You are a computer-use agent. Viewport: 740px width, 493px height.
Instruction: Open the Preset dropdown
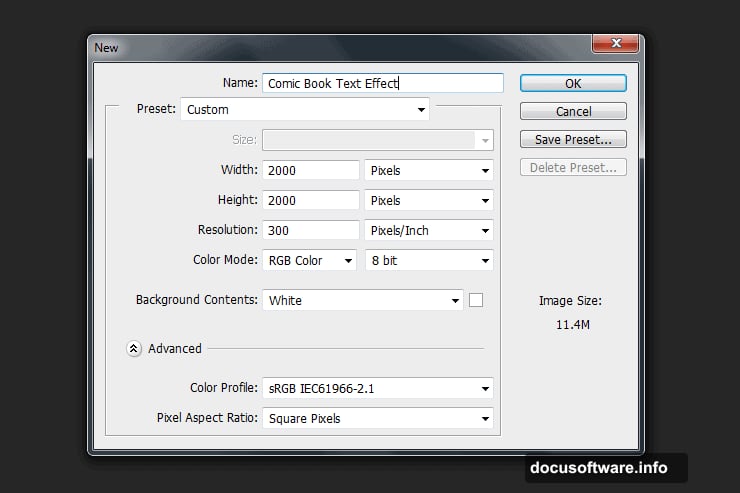(x=305, y=110)
